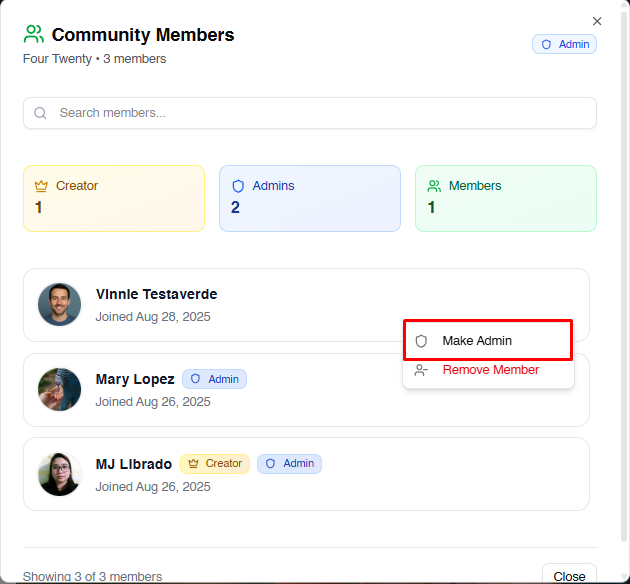Click the people icon in Members card
Image resolution: width=630 pixels, height=584 pixels.
[x=434, y=186]
